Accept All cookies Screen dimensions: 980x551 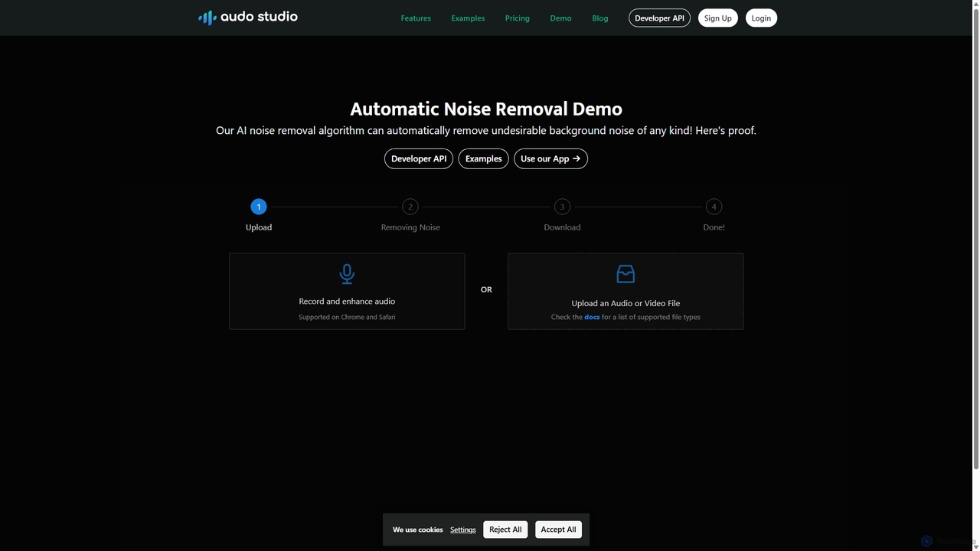point(558,530)
